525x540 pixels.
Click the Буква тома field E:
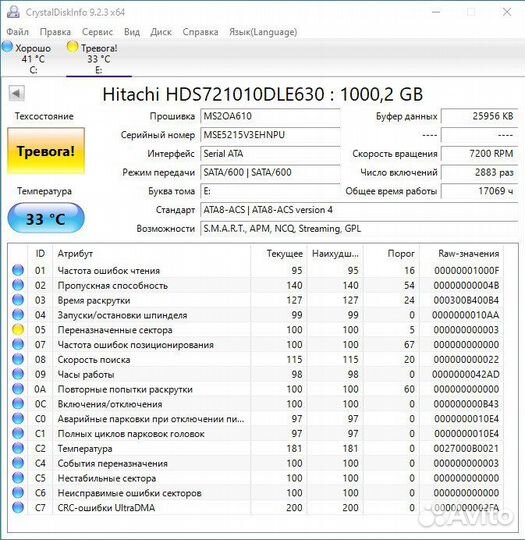pyautogui.click(x=270, y=191)
